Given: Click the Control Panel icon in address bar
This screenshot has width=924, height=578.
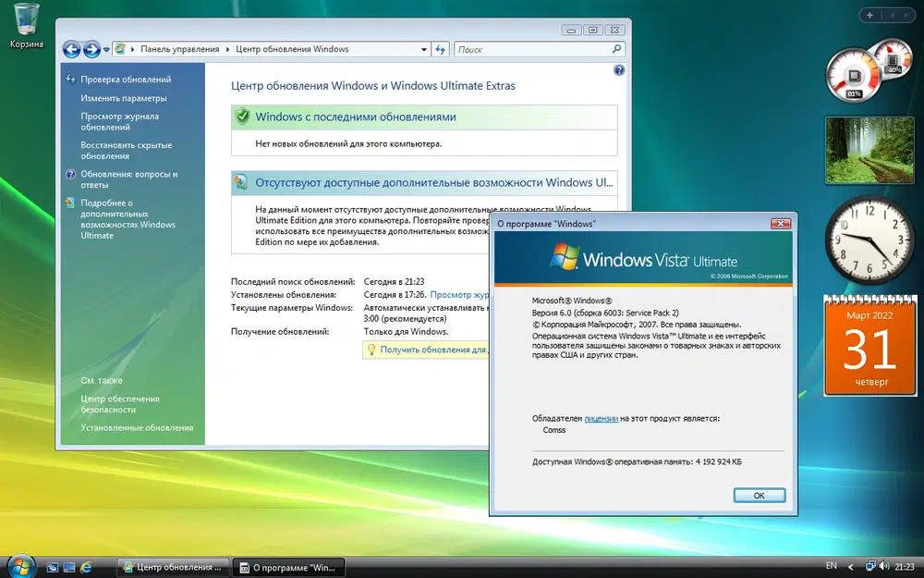Looking at the screenshot, I should [120, 49].
